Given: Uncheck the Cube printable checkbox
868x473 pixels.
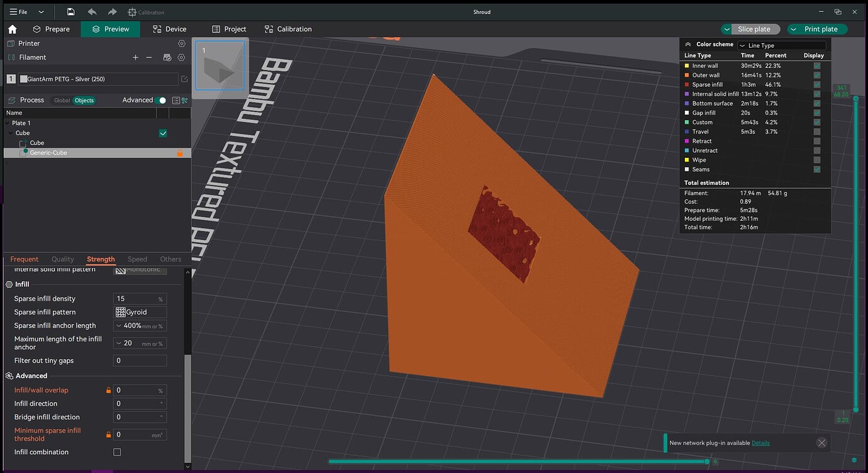Looking at the screenshot, I should [x=163, y=133].
